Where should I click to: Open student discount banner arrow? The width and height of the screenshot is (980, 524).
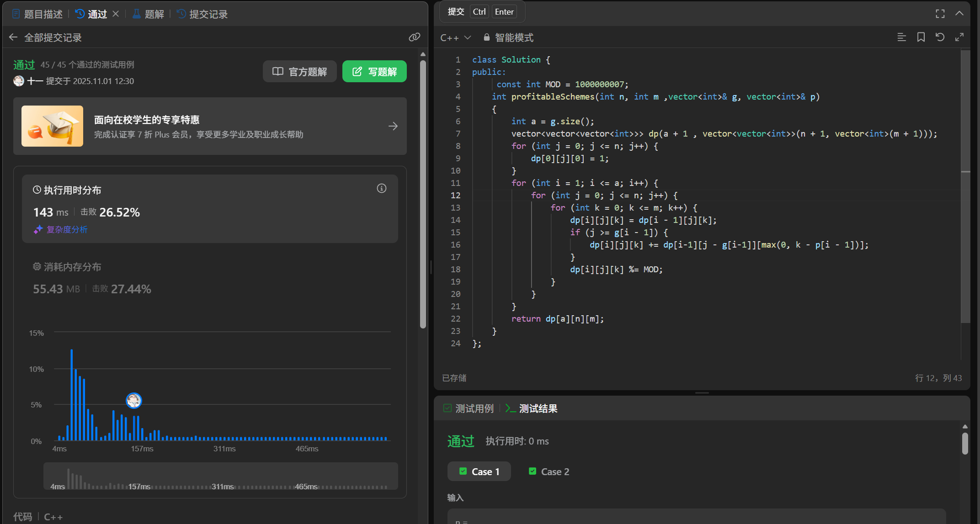point(393,126)
